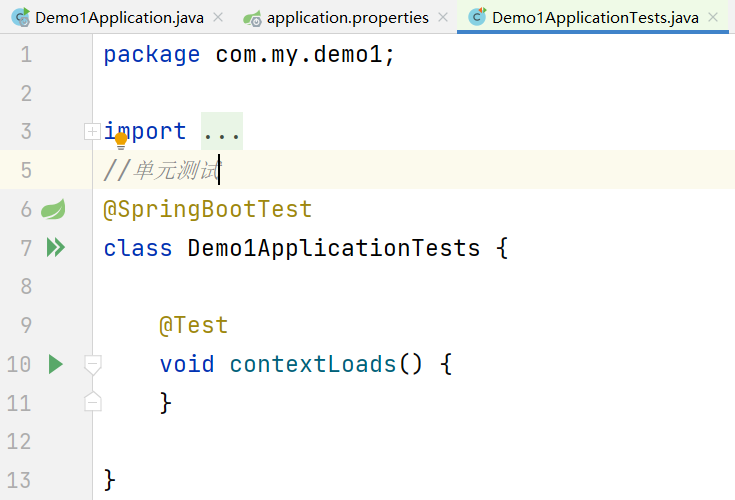
Task: Click the @SpringBootTest annotation
Action: click(207, 209)
